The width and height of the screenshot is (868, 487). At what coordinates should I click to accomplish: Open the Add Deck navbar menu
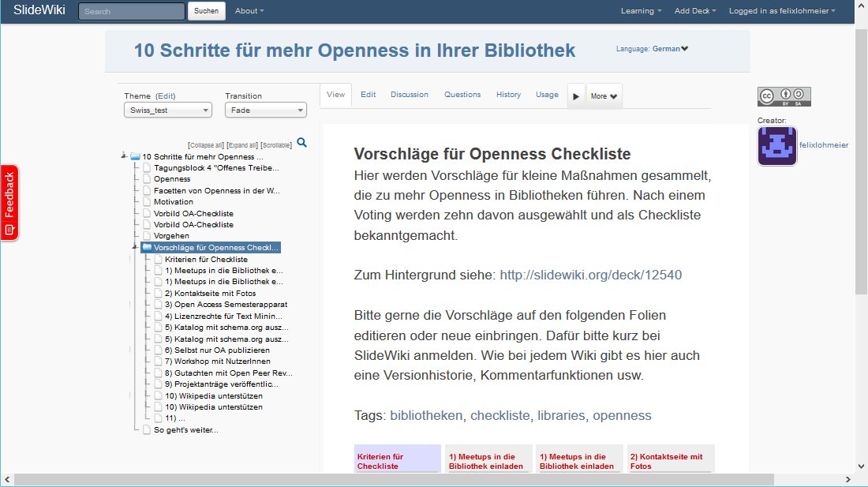click(x=695, y=11)
